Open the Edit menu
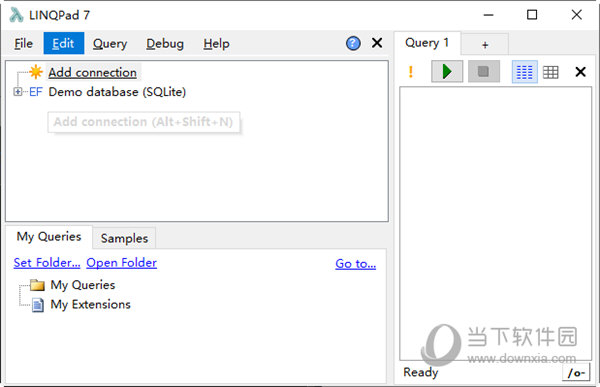Viewport: 600px width, 387px height. tap(64, 44)
